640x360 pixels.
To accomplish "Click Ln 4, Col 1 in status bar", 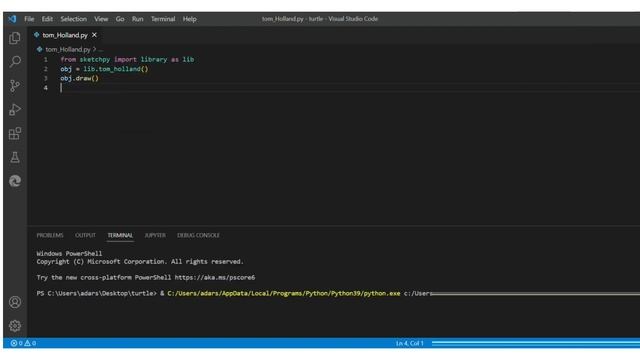I will pos(409,343).
